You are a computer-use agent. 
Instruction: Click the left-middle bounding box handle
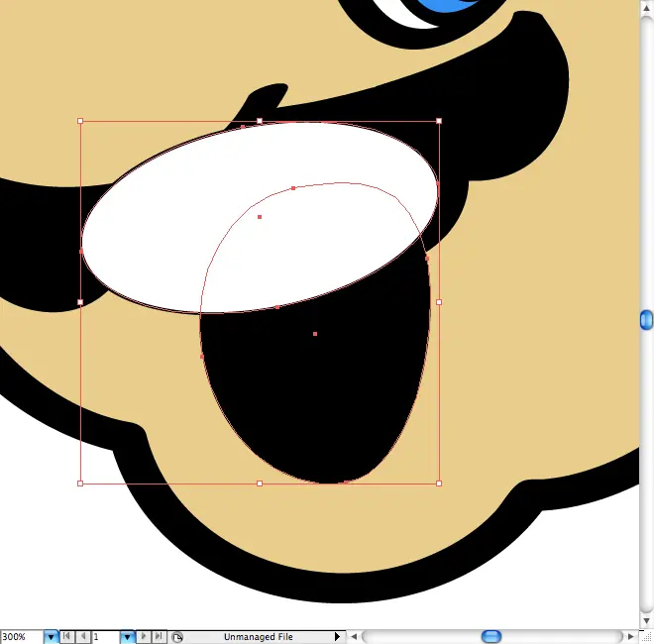[80, 302]
